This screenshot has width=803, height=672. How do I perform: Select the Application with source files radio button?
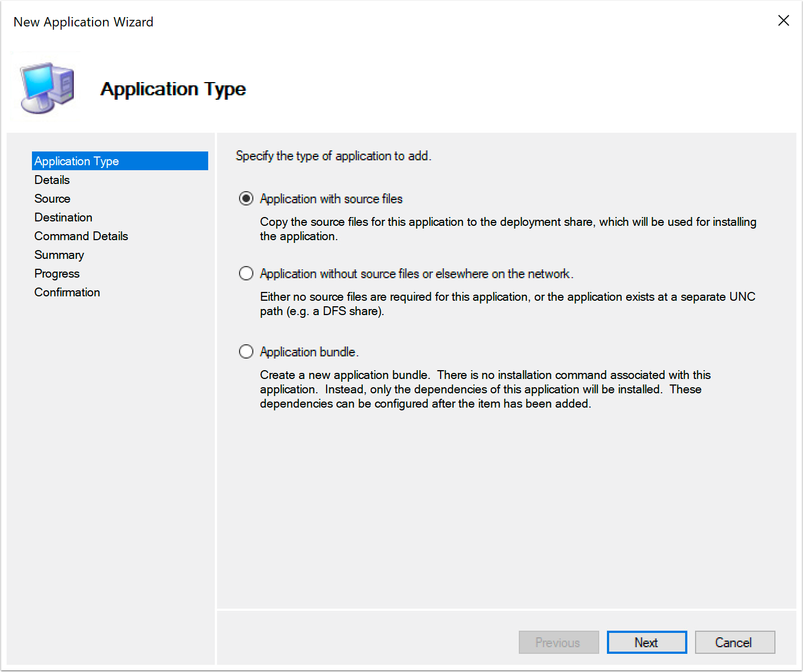[x=246, y=199]
